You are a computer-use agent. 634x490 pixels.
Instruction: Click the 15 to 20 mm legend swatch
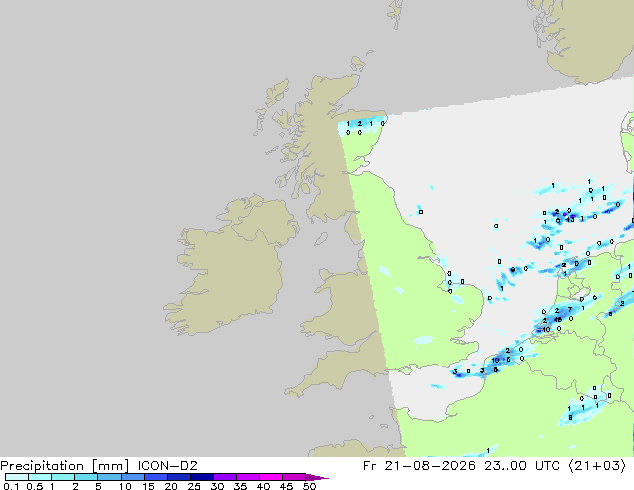pos(156,477)
